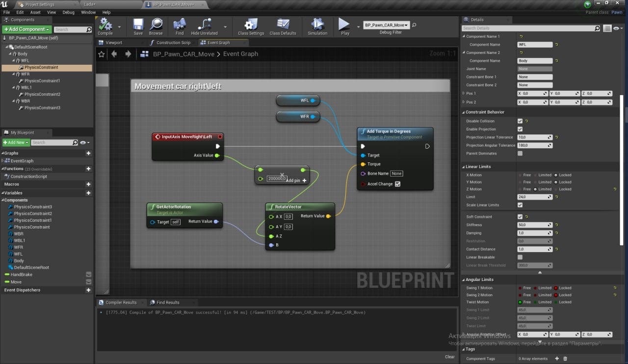Click Component Name 1 WFL field

click(x=535, y=45)
